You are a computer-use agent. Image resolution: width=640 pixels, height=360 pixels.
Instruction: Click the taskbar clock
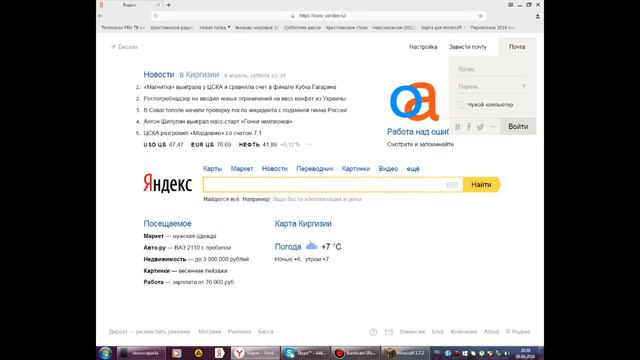[525, 353]
